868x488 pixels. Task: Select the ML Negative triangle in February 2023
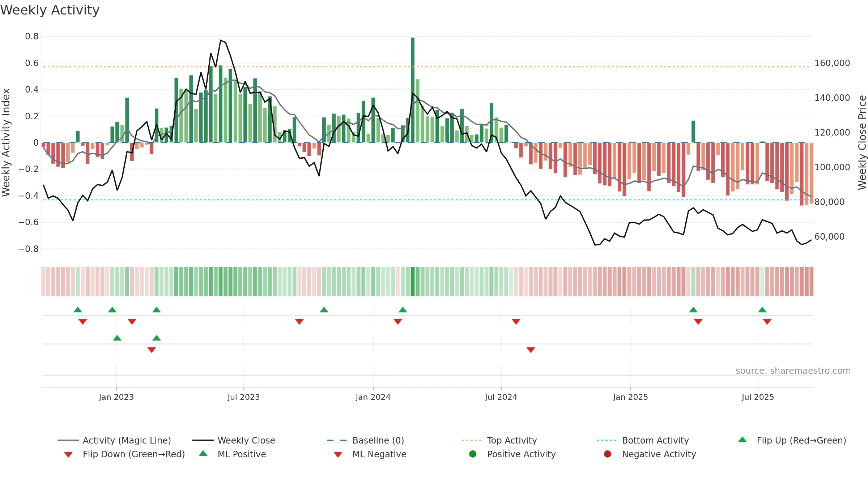point(152,350)
